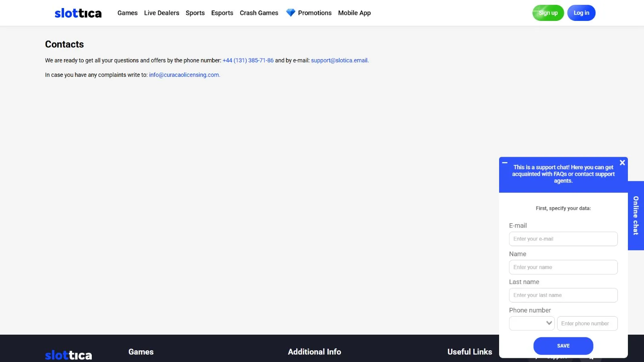The image size is (644, 362).
Task: Open the Esports section
Action: pos(222,13)
